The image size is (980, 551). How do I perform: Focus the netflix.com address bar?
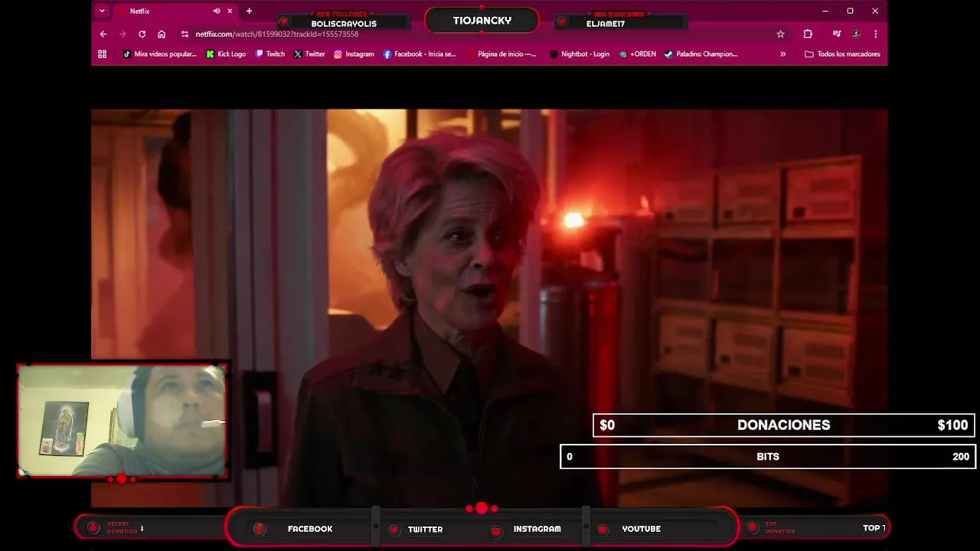[482, 34]
